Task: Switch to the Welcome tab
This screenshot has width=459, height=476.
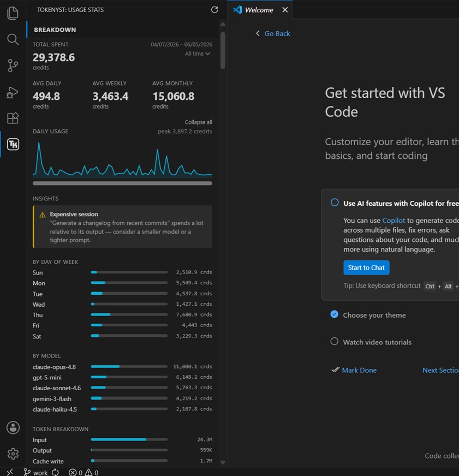Action: tap(260, 10)
